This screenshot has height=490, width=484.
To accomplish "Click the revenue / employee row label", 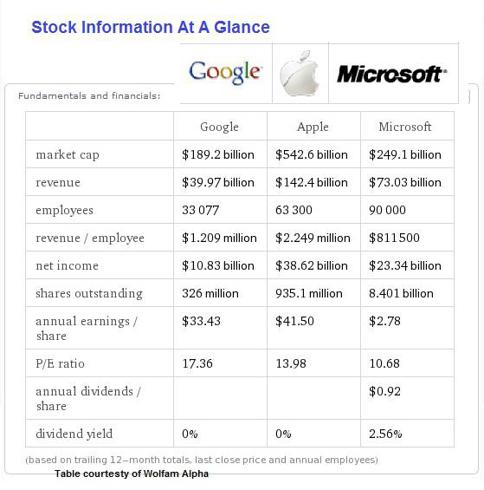I will [x=90, y=238].
